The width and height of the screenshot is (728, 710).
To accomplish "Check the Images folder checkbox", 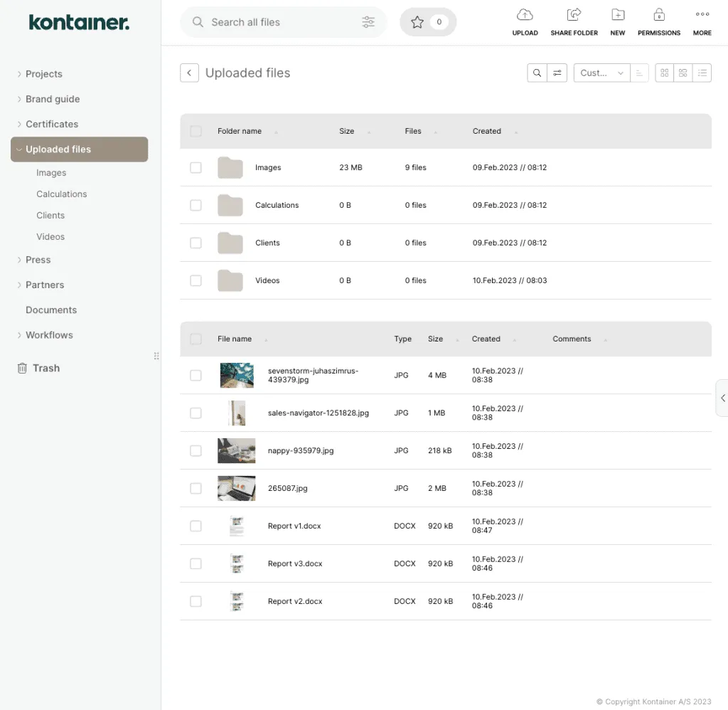I will [196, 167].
